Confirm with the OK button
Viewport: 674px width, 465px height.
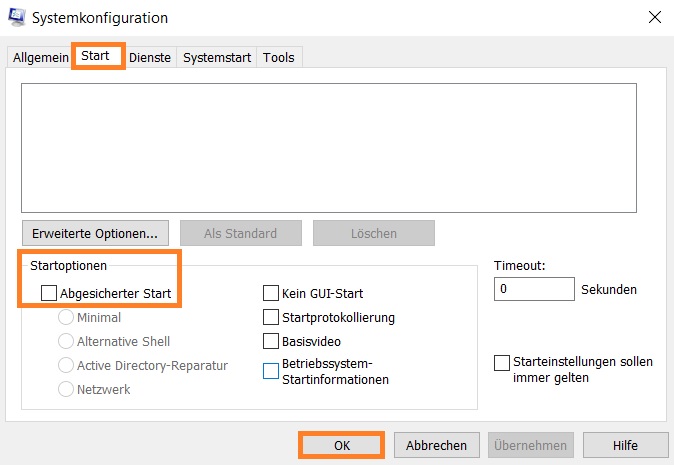pyautogui.click(x=341, y=445)
